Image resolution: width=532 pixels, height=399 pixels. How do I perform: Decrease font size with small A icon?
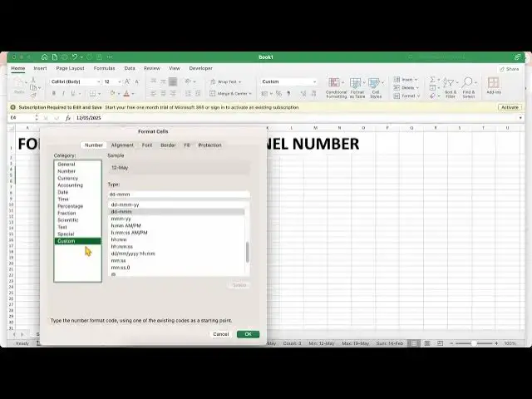(x=137, y=81)
